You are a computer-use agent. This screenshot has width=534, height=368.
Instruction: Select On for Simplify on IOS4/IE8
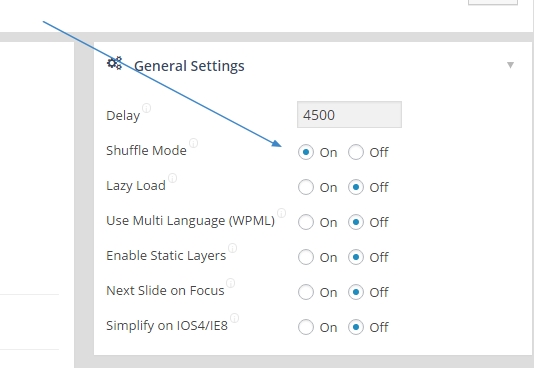tap(305, 327)
